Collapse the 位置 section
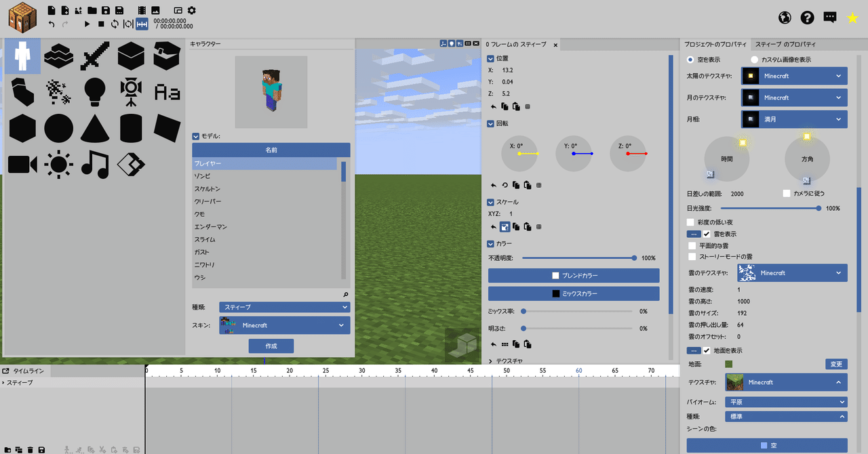 (491, 59)
